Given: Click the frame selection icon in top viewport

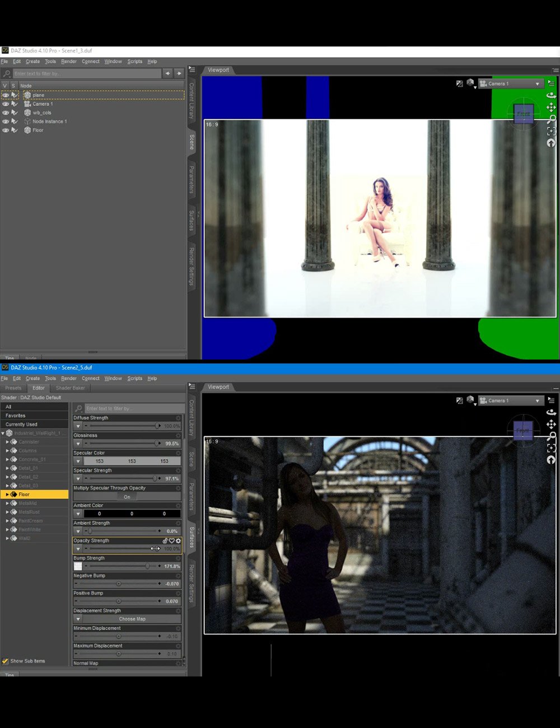Looking at the screenshot, I should point(551,130).
